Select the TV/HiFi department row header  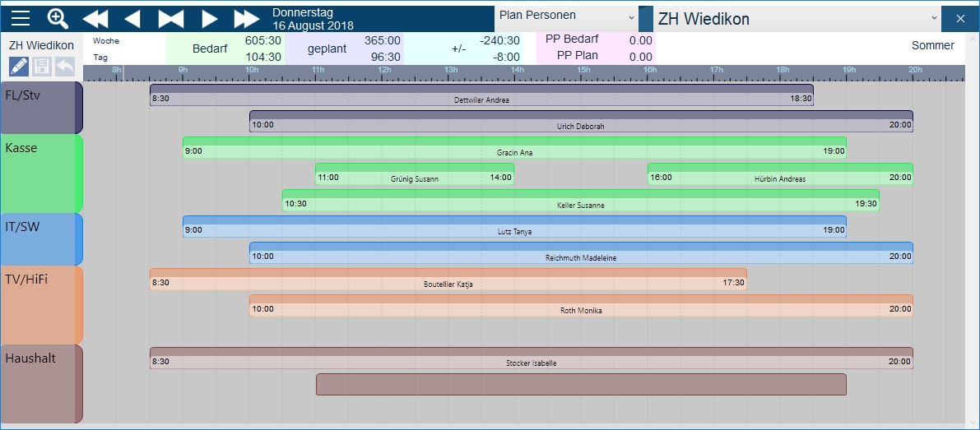tap(41, 304)
